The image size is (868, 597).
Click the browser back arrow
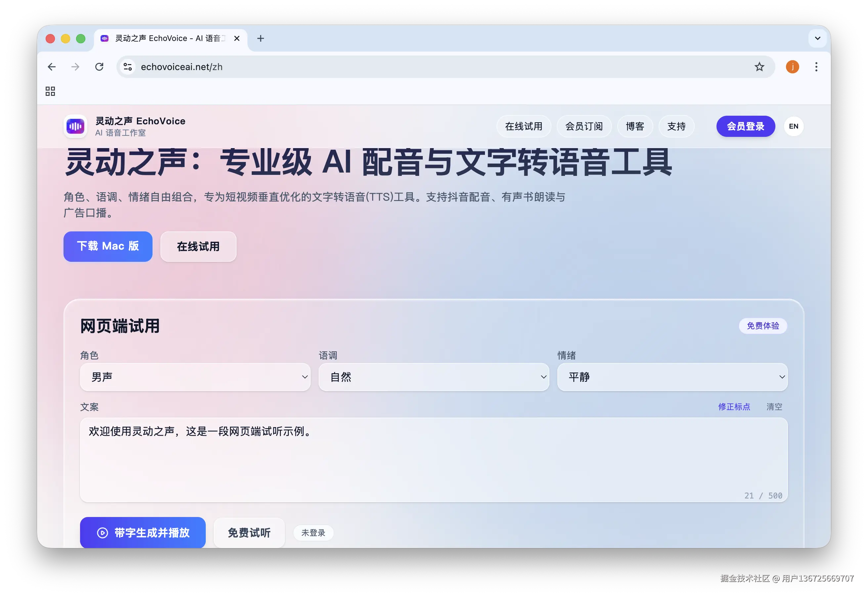coord(52,66)
